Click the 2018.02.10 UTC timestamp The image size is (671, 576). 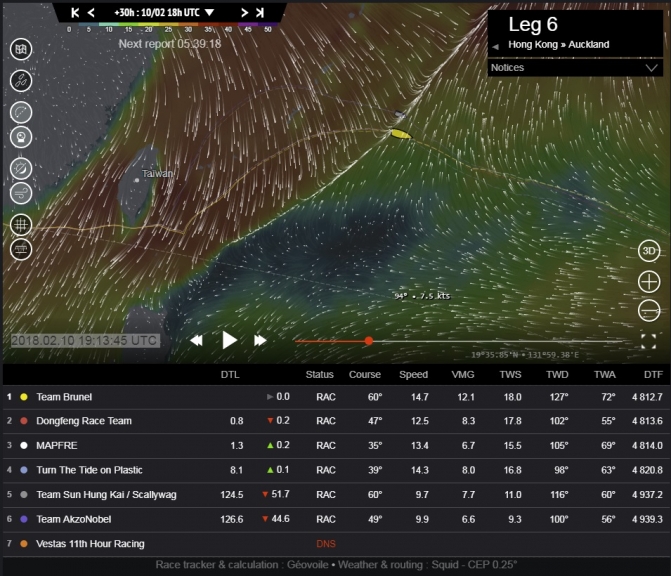tap(84, 341)
